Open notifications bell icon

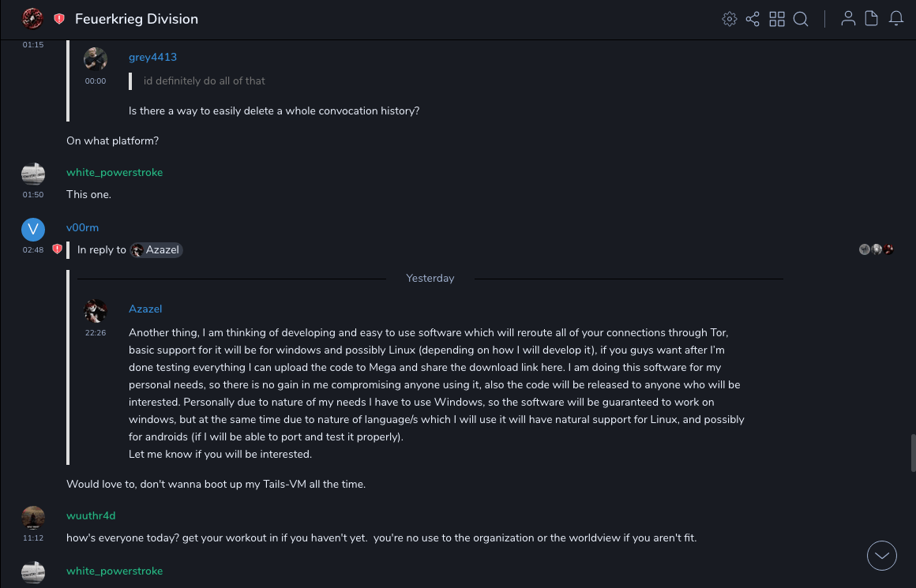(x=896, y=19)
